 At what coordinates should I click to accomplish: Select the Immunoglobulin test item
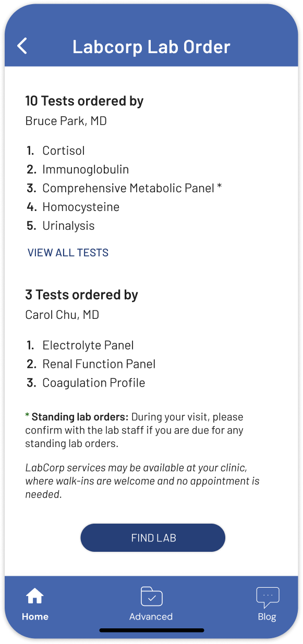[x=86, y=169]
